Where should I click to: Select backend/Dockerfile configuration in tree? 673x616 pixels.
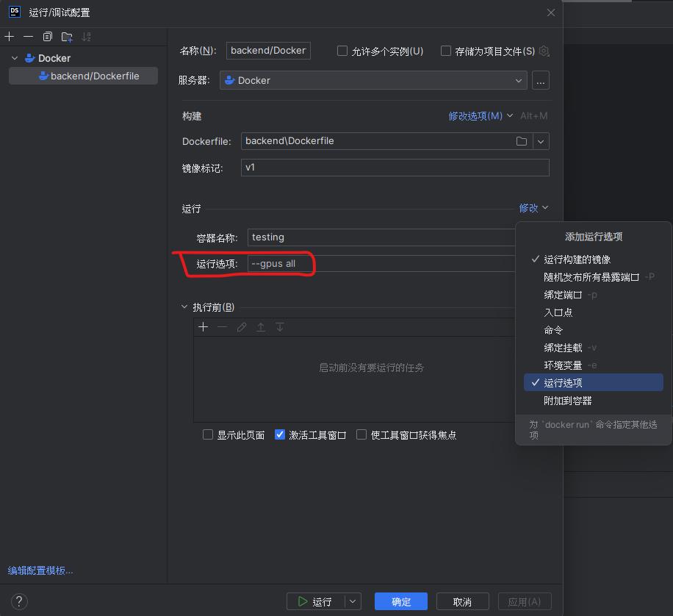(x=83, y=76)
